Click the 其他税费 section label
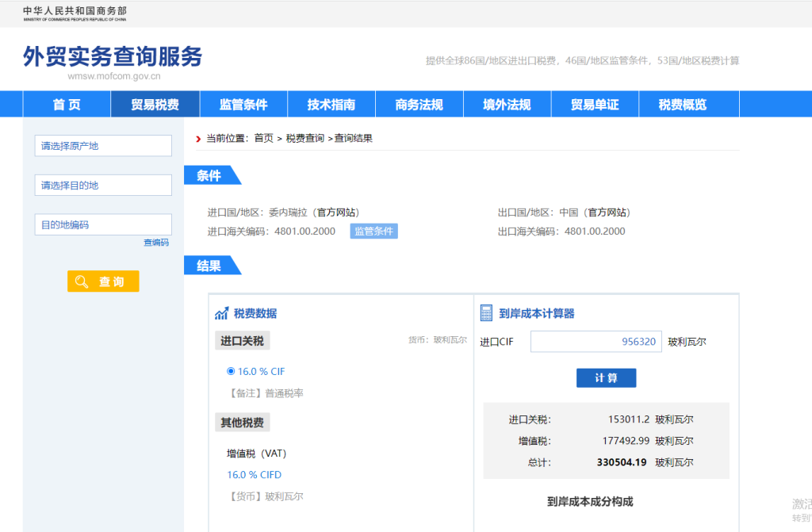Viewport: 812px width, 532px height. [x=243, y=422]
